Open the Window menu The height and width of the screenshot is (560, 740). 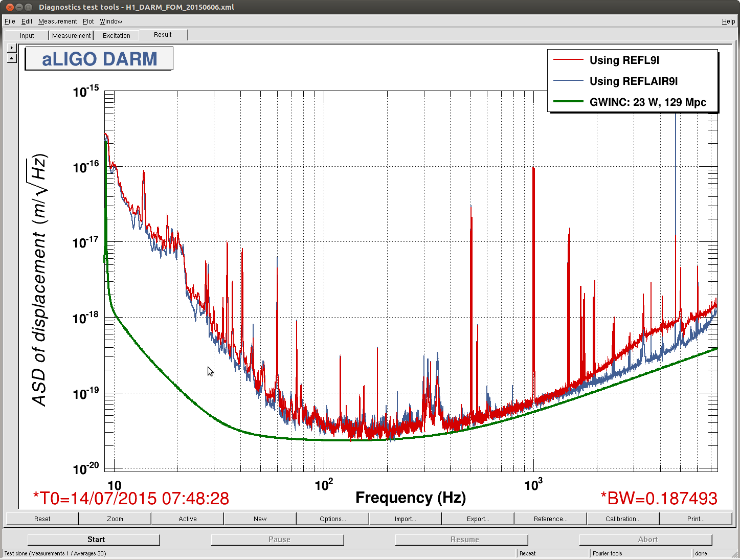point(111,21)
